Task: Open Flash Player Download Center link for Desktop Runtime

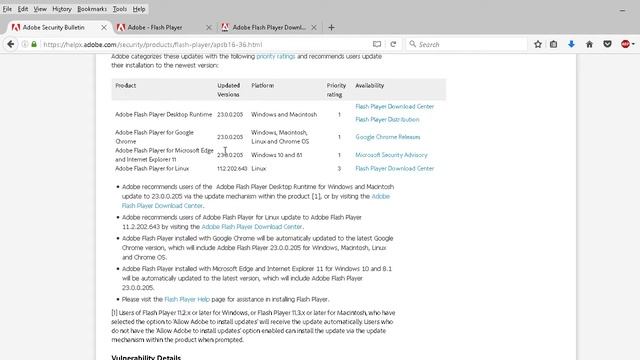Action: [x=394, y=107]
